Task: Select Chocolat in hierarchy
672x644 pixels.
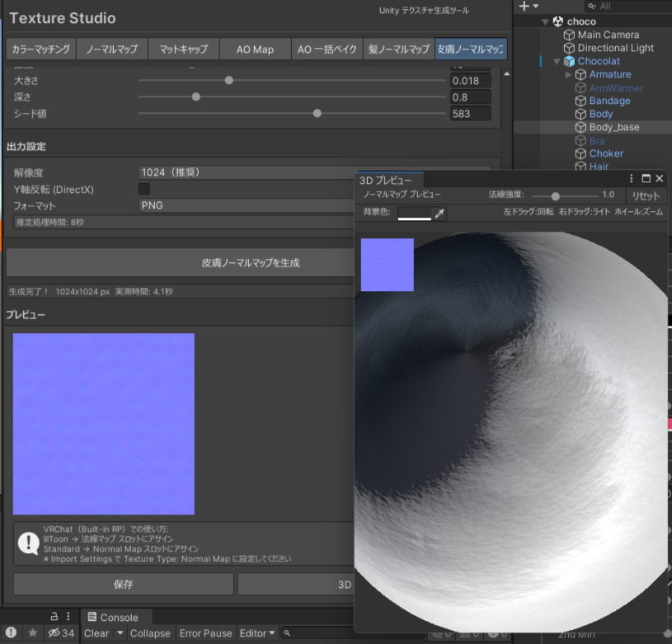Action: click(599, 61)
